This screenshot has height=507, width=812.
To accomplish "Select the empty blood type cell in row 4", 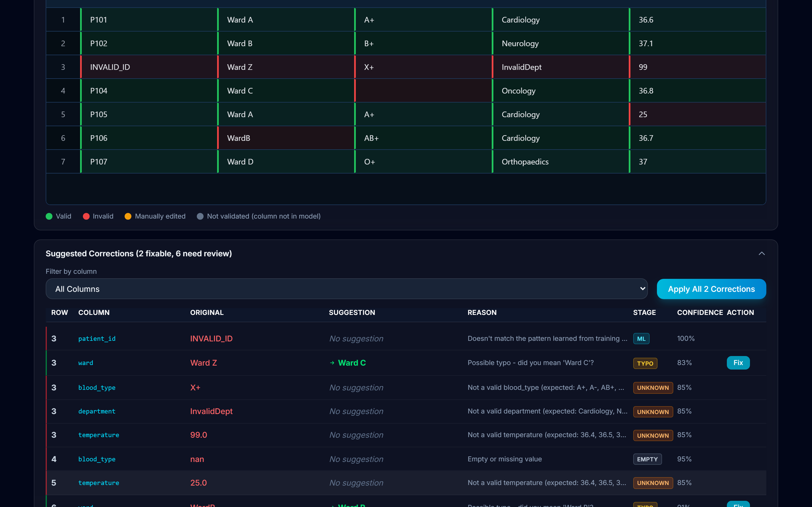I will [x=423, y=90].
